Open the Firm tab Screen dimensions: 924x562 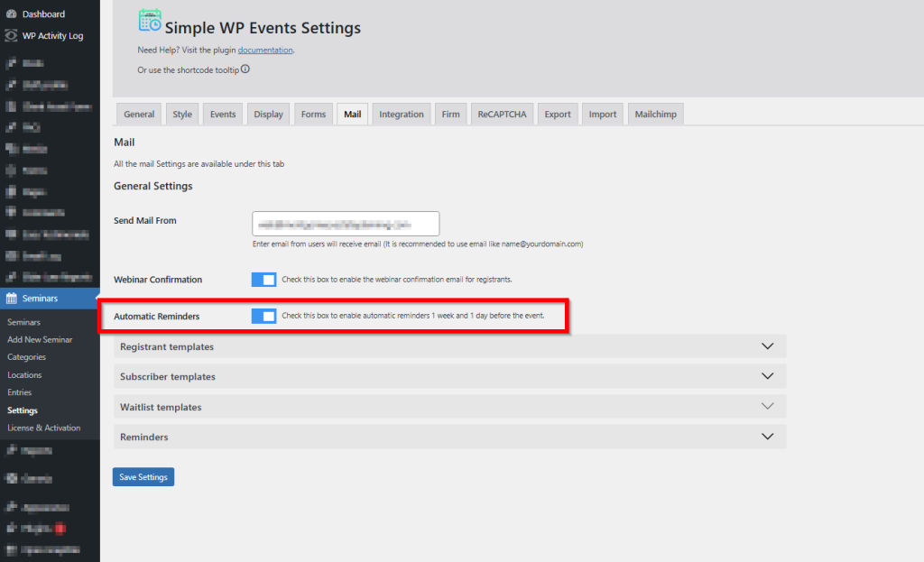pyautogui.click(x=451, y=115)
